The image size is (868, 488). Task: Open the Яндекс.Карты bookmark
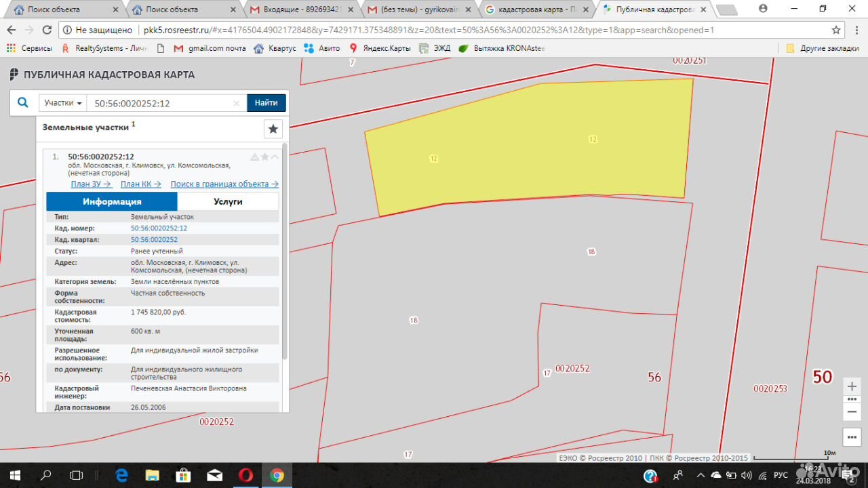380,48
